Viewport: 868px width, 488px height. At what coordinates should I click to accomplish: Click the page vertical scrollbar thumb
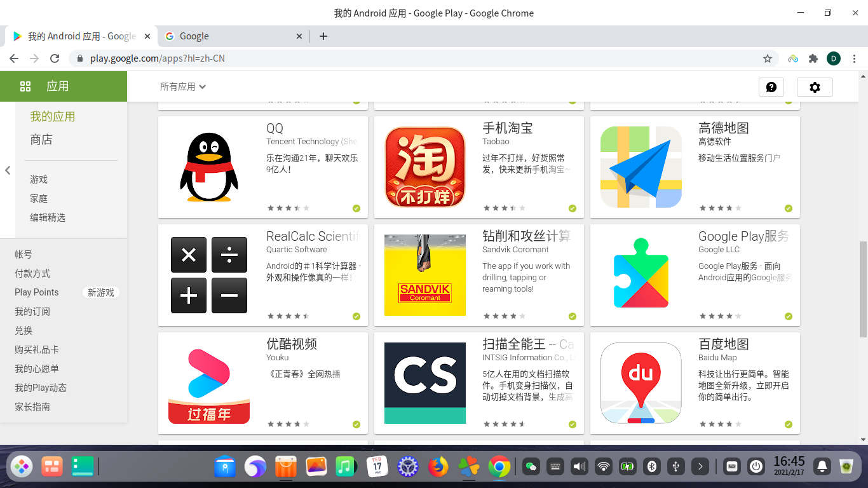point(863,289)
